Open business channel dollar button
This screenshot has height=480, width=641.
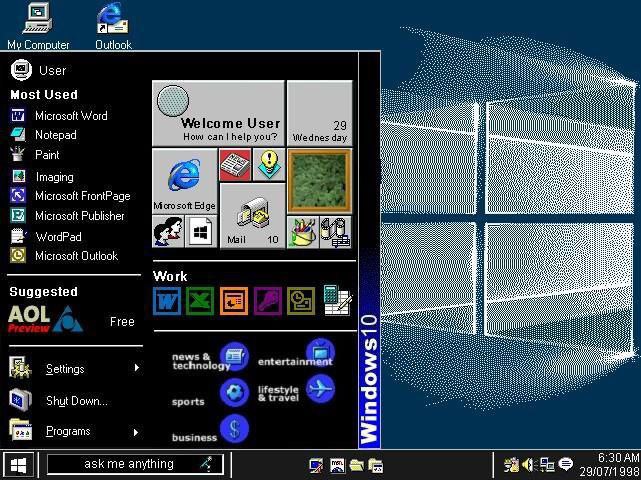234,429
